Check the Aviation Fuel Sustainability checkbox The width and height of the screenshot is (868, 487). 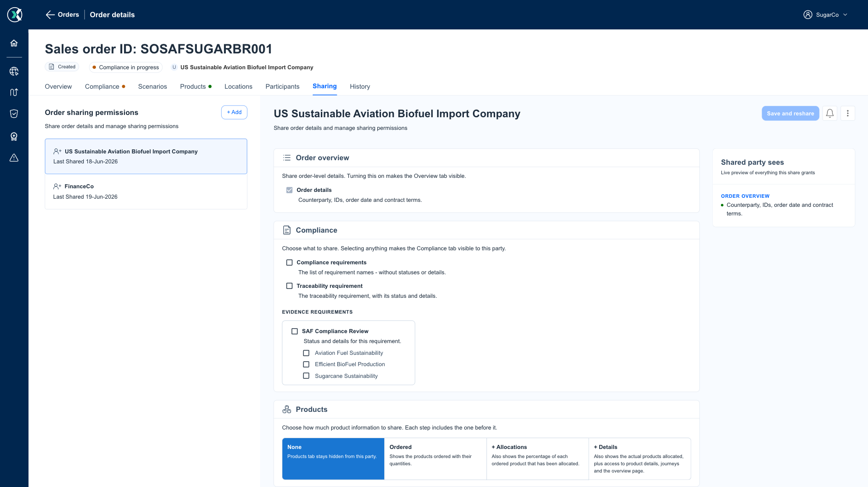click(306, 353)
